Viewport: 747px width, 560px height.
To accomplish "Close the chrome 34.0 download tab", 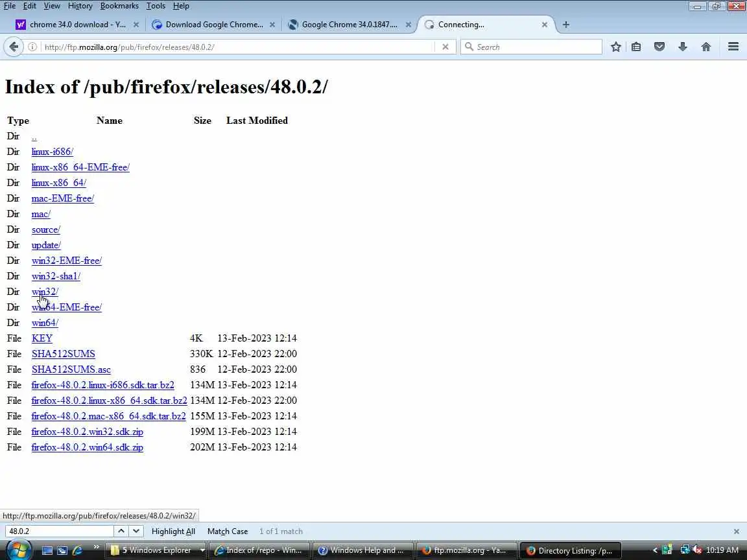I will tap(136, 24).
